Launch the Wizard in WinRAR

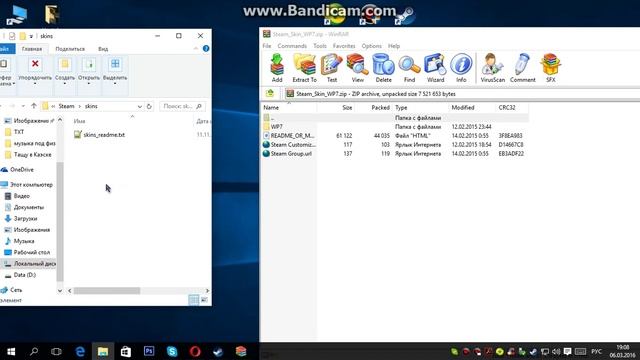click(x=435, y=68)
